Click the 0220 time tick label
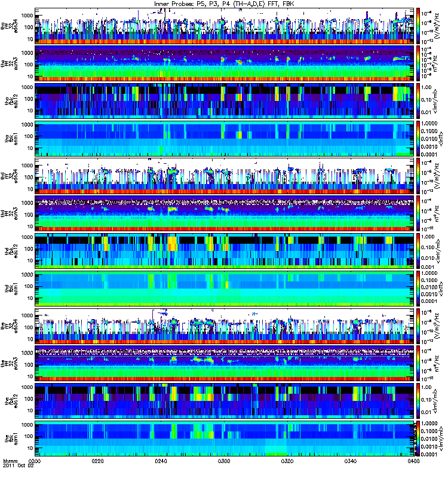448x478 pixels. tap(97, 461)
